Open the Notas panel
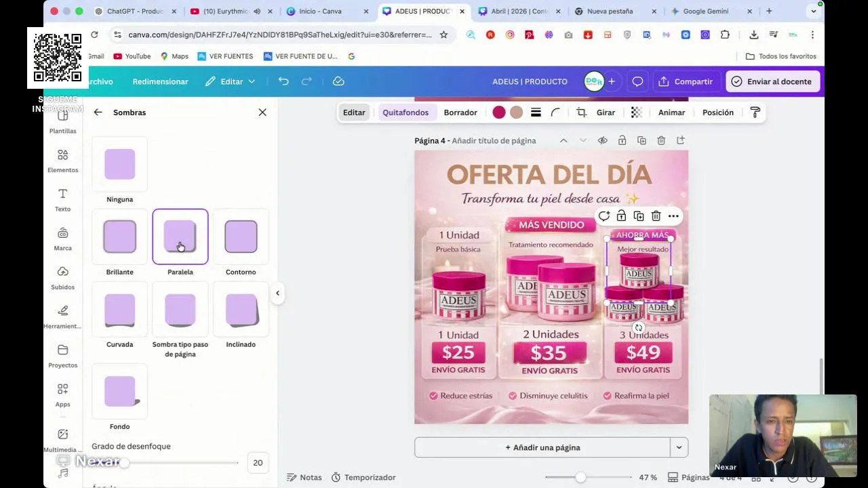Screen dimensions: 868x488 [x=304, y=477]
